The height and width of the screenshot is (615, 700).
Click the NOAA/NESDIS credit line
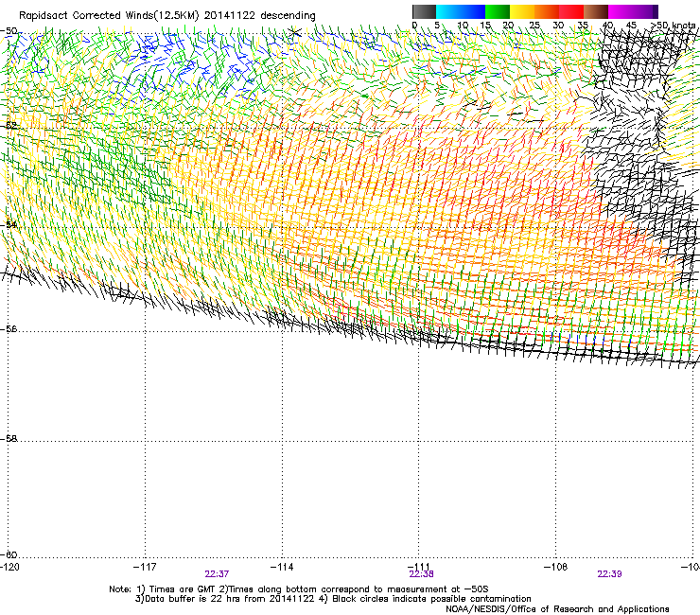(x=557, y=609)
